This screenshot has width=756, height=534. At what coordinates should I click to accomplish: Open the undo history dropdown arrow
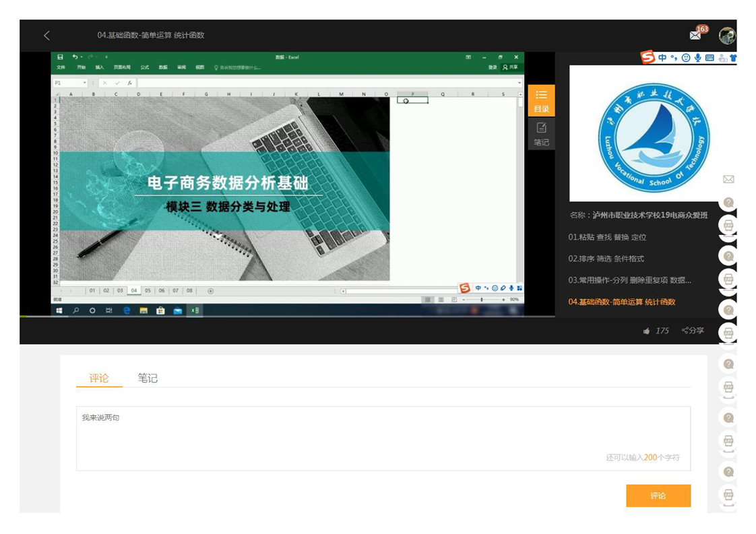82,57
